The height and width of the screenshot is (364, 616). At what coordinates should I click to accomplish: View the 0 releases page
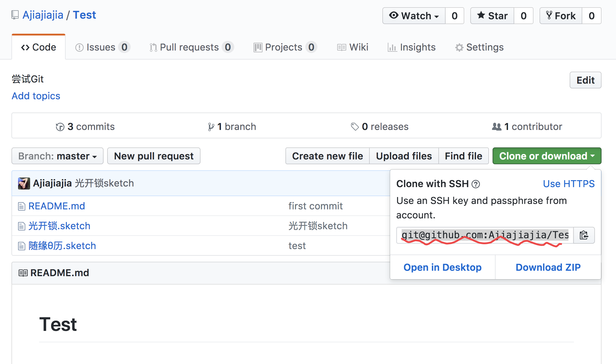380,127
